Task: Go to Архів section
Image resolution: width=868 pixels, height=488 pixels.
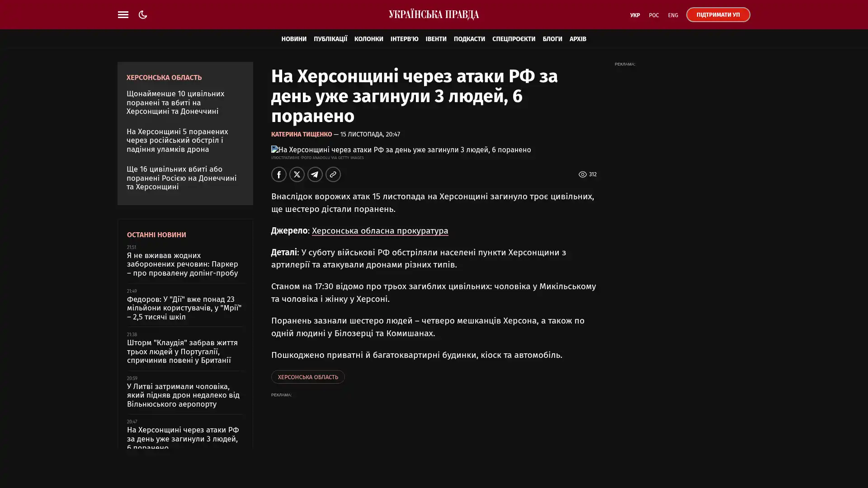Action: [577, 39]
